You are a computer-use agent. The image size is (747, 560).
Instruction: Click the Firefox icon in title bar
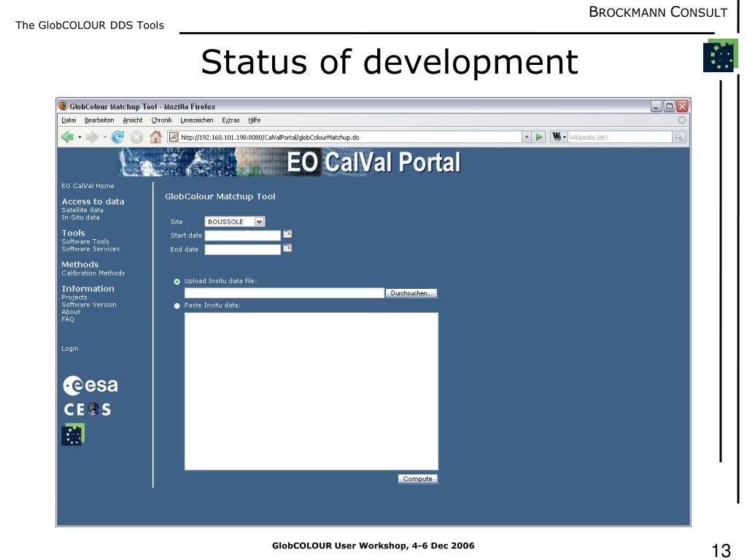tap(63, 106)
